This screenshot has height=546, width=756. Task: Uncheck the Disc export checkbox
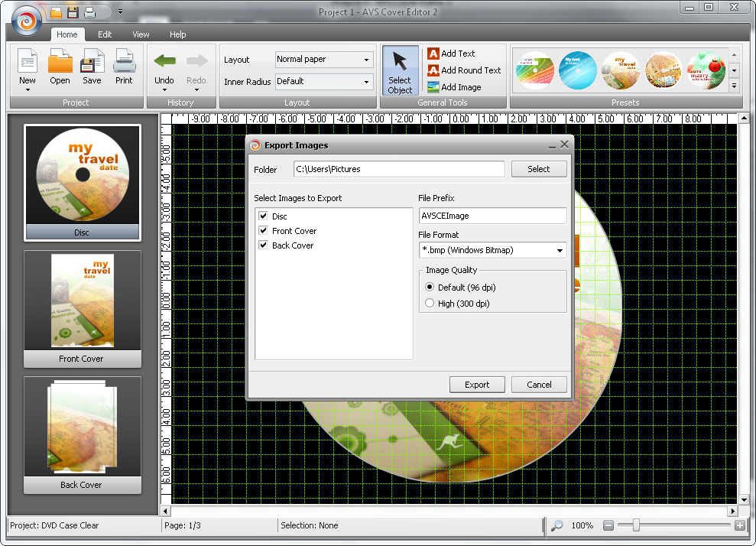[x=264, y=216]
